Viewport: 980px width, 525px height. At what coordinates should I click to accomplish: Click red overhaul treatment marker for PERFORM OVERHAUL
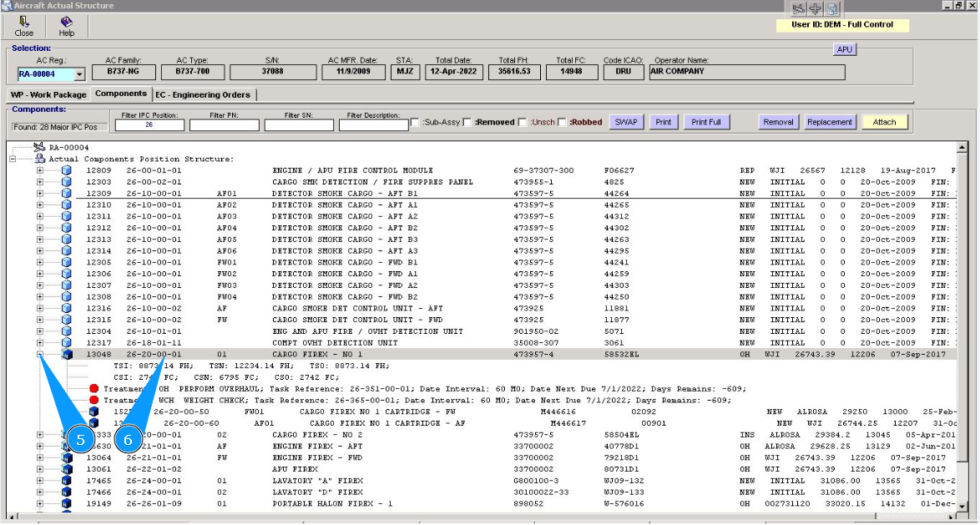pyautogui.click(x=94, y=389)
